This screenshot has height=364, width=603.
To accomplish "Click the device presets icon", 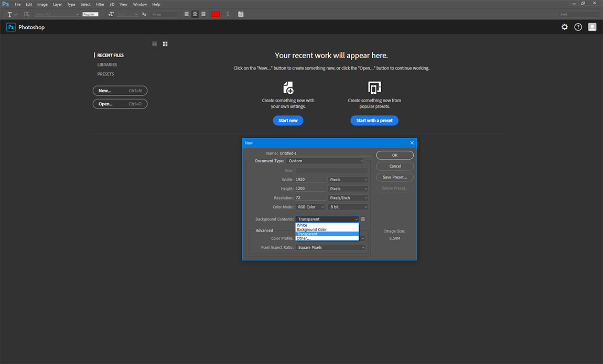I will [x=374, y=87].
